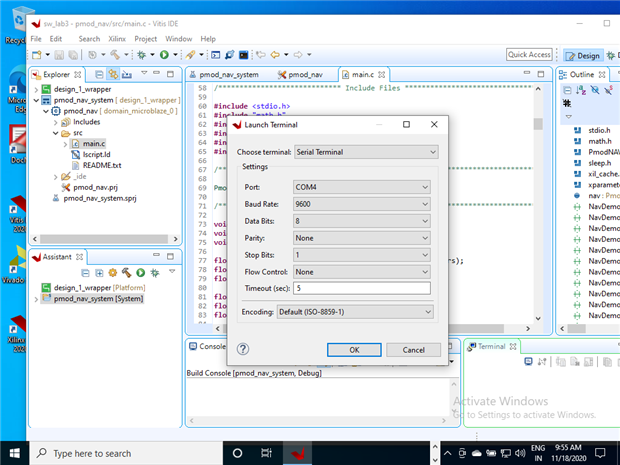Collapse the src folder in Explorer
Screen dimensions: 620x465
[55, 133]
